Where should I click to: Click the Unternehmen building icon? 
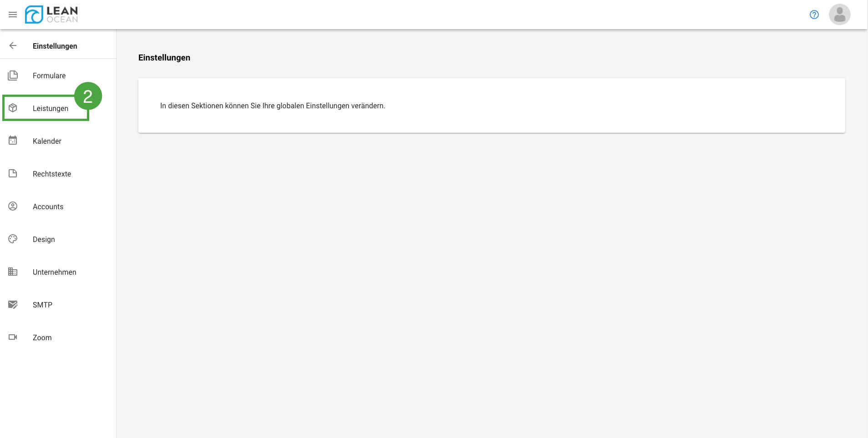(x=13, y=272)
